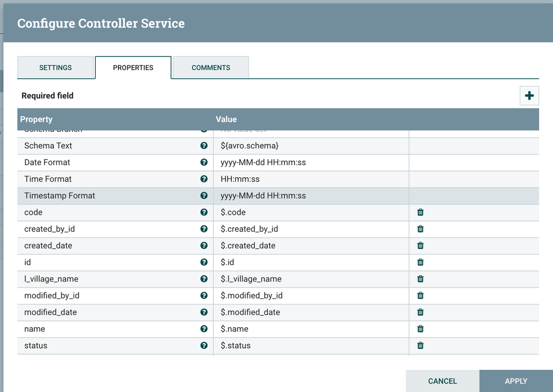
Task: Select the Properties tab
Action: point(133,68)
